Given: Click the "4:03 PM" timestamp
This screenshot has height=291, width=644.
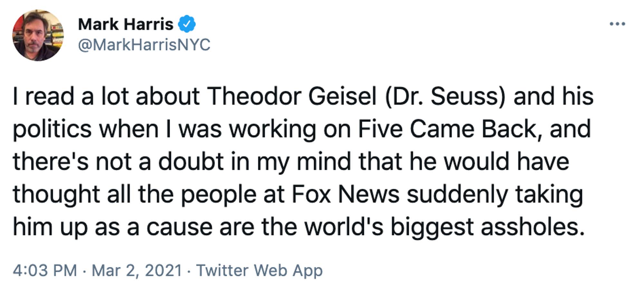Looking at the screenshot, I should [x=45, y=270].
